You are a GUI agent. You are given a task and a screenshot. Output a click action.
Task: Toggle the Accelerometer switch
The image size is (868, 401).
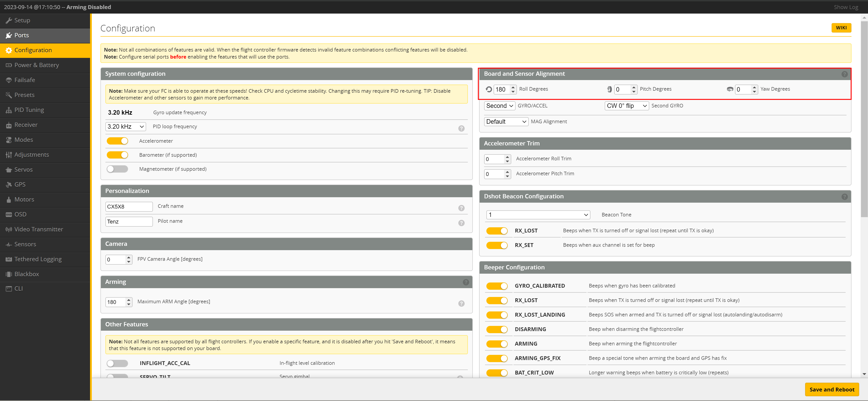(117, 141)
